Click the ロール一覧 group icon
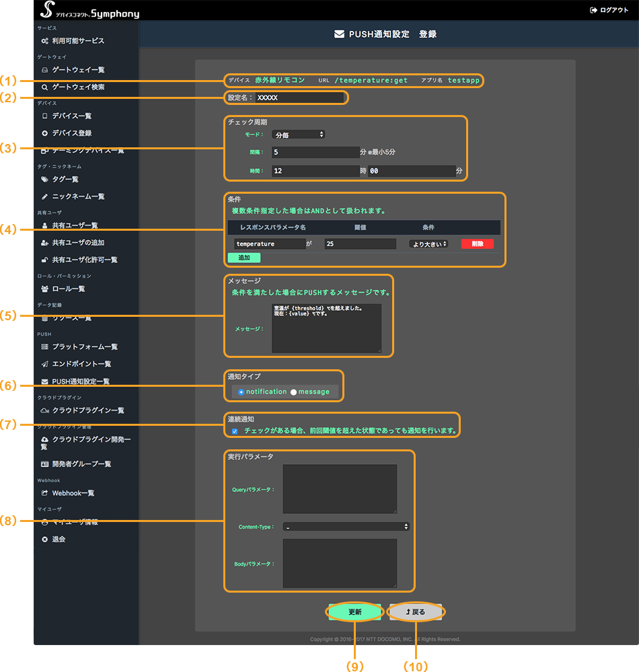The height and width of the screenshot is (672, 639). click(44, 289)
